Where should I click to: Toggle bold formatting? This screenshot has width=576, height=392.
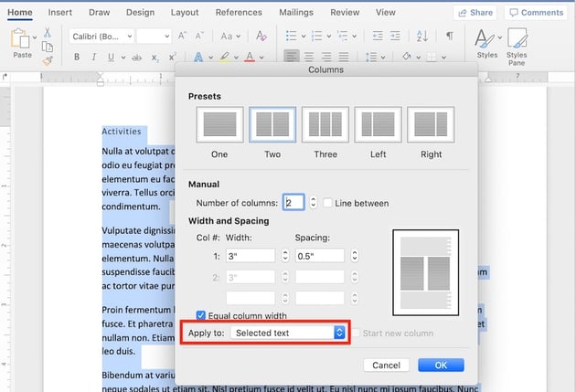click(77, 57)
